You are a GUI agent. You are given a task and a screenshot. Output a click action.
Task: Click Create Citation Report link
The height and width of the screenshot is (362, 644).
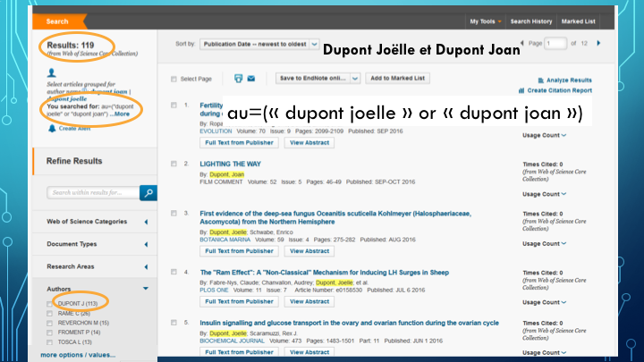click(559, 90)
